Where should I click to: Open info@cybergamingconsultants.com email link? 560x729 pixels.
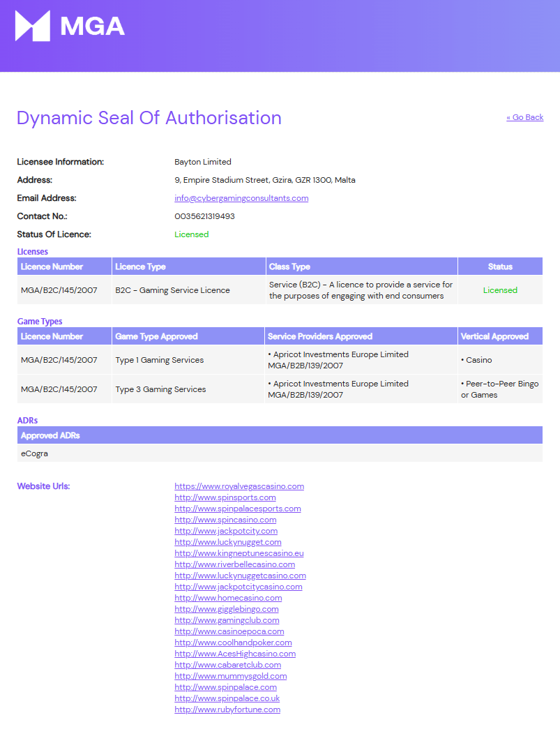(x=241, y=198)
